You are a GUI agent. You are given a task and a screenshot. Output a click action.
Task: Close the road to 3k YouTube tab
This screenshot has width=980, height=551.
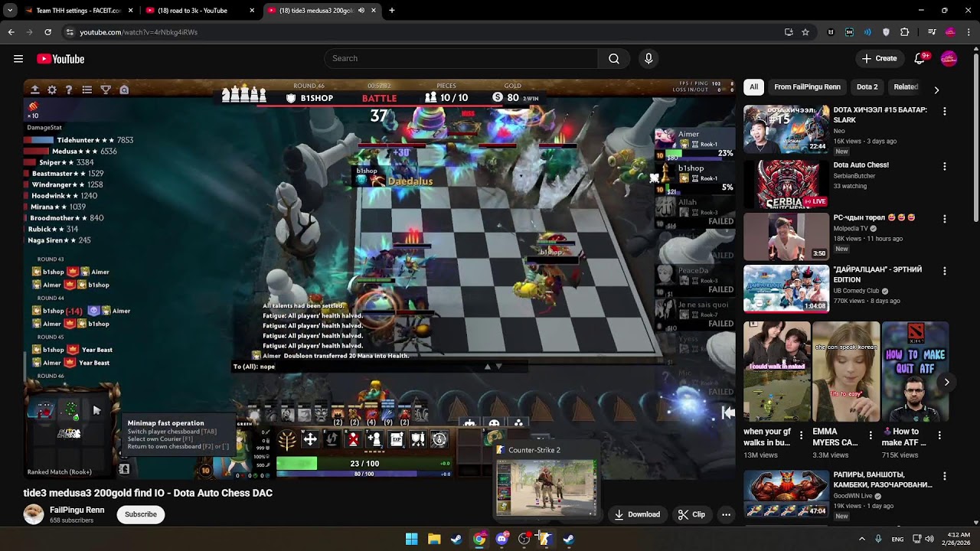(x=252, y=11)
